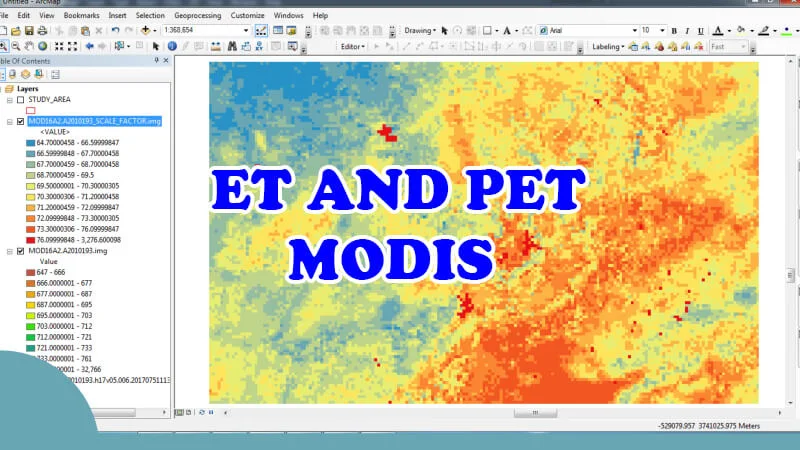List by Source in Table Of Contents
This screenshot has width=800, height=450.
(12, 74)
